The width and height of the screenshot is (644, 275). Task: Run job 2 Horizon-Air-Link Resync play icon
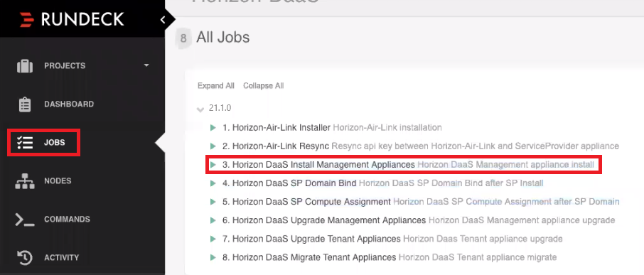pos(213,146)
